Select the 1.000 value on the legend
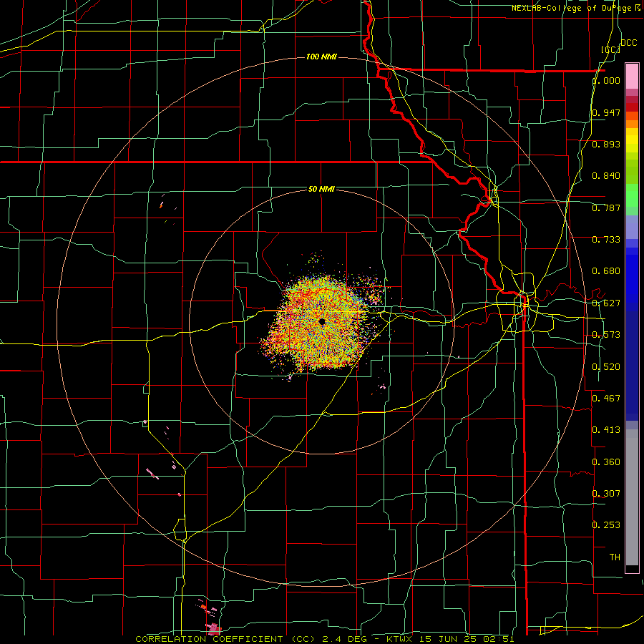Image resolution: width=644 pixels, height=644 pixels. [x=606, y=80]
